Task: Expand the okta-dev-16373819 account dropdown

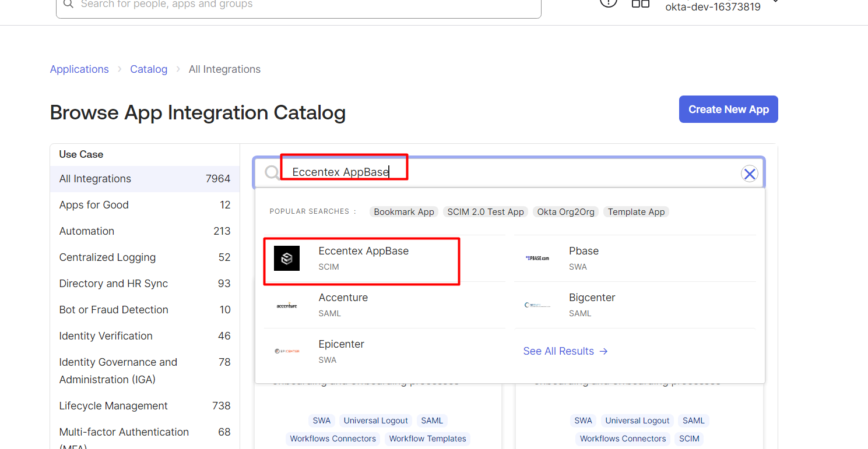Action: pos(776,2)
